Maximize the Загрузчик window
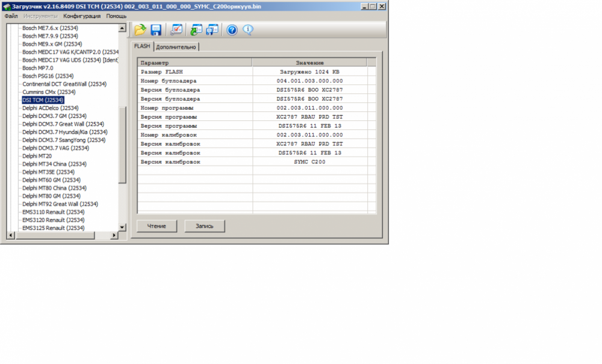Image resolution: width=602 pixels, height=364 pixels. pos(373,7)
